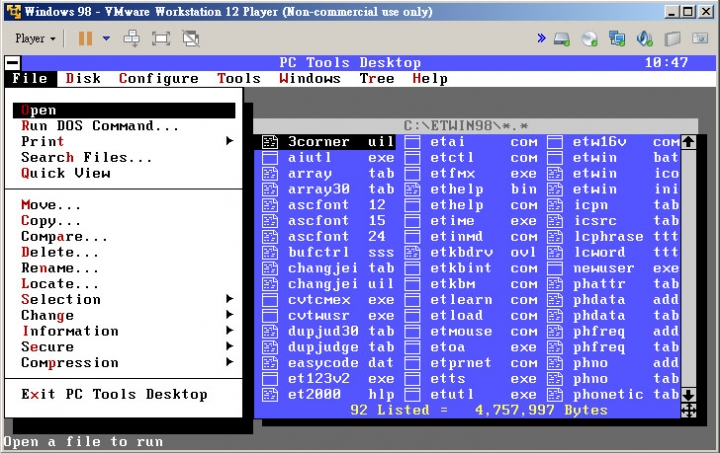Screen dimensions: 720x453
Task: Click Send Ctrl+Alt+Del toolbar icon
Action: [x=132, y=39]
